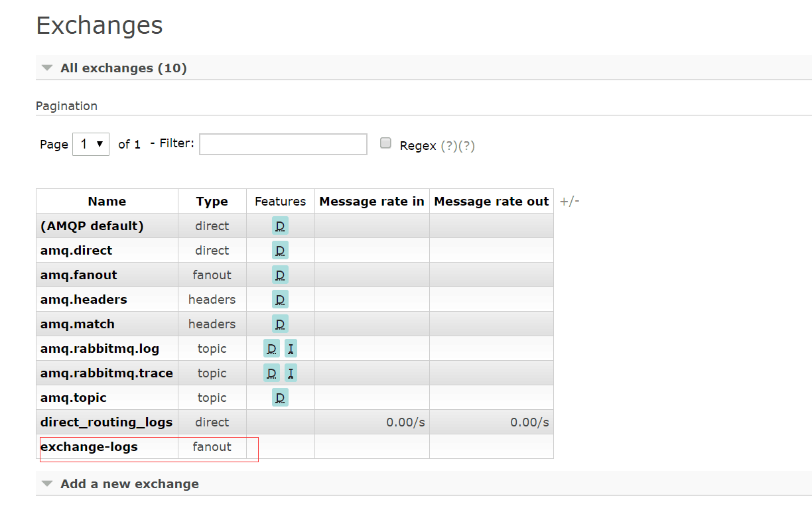This screenshot has width=812, height=508.
Task: Click the internal I badge for amq.rabbitmq.log
Action: 291,349
